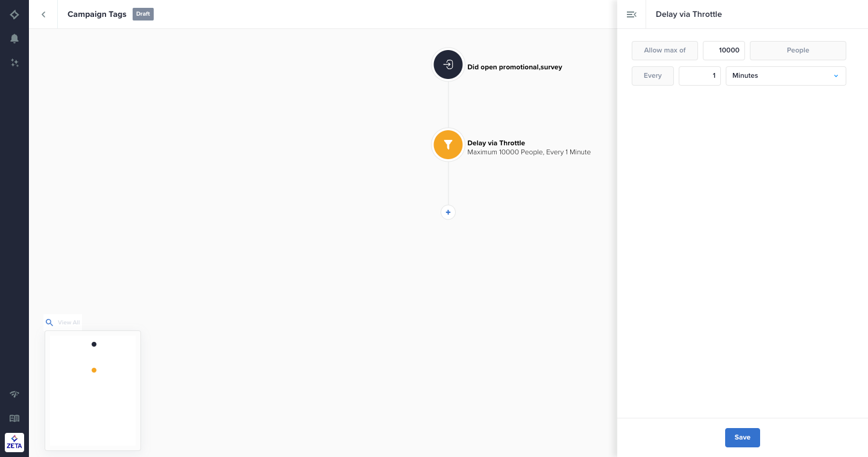Select the dark trigger entry node icon
The image size is (868, 457).
pos(448,65)
